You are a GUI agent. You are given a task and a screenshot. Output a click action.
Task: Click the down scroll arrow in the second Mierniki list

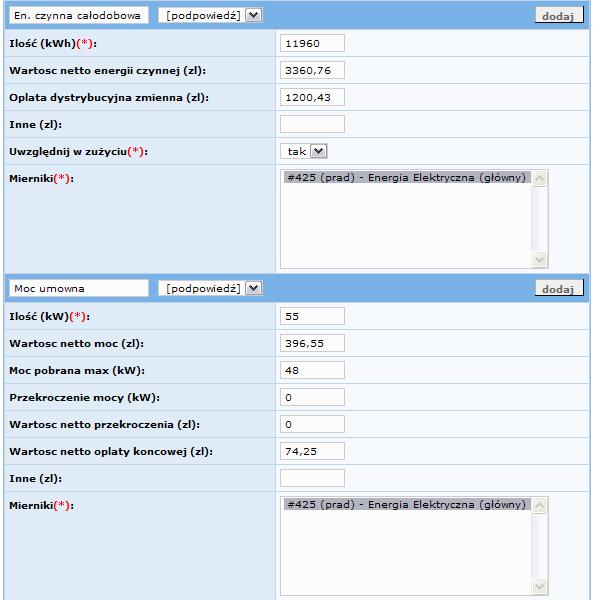click(x=539, y=587)
